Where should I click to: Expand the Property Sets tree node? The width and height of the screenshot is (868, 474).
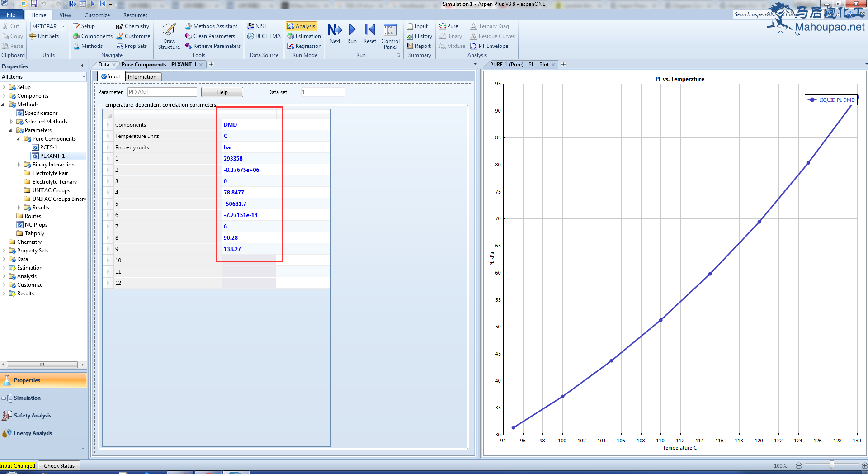click(x=3, y=251)
